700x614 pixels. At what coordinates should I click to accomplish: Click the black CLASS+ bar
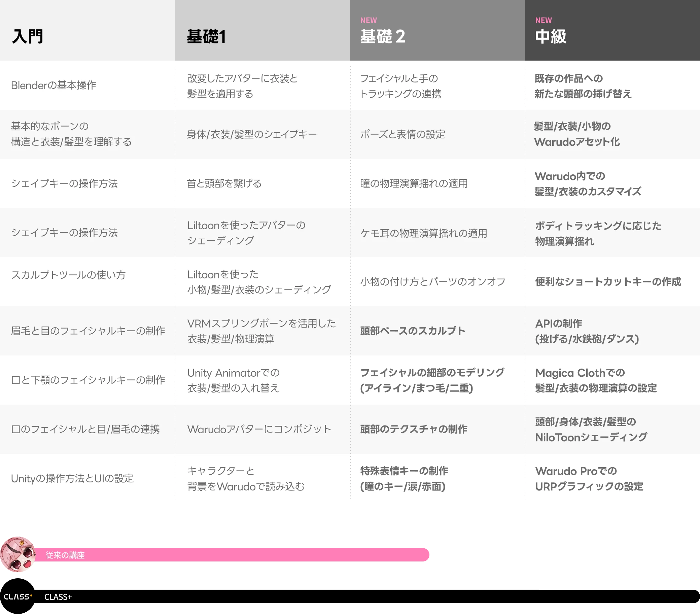366,596
